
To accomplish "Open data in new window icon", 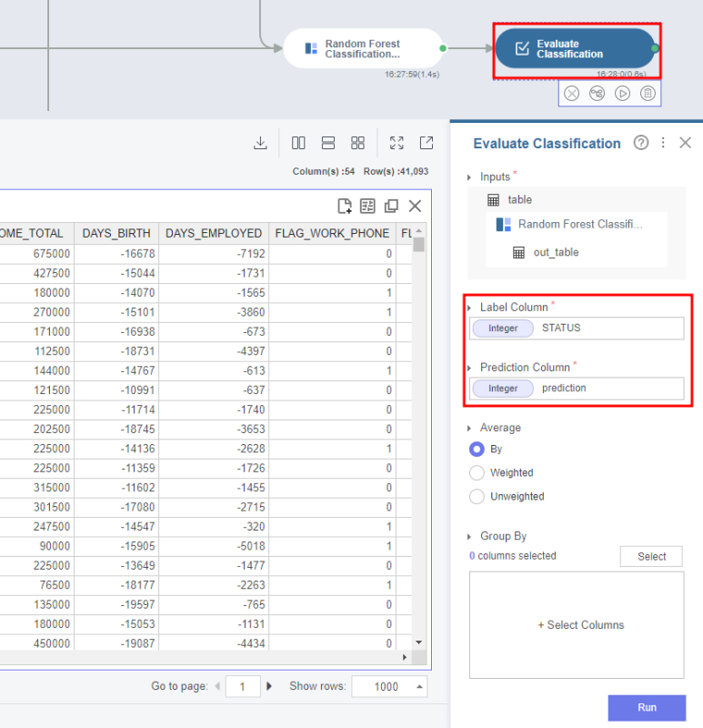I will coord(427,143).
